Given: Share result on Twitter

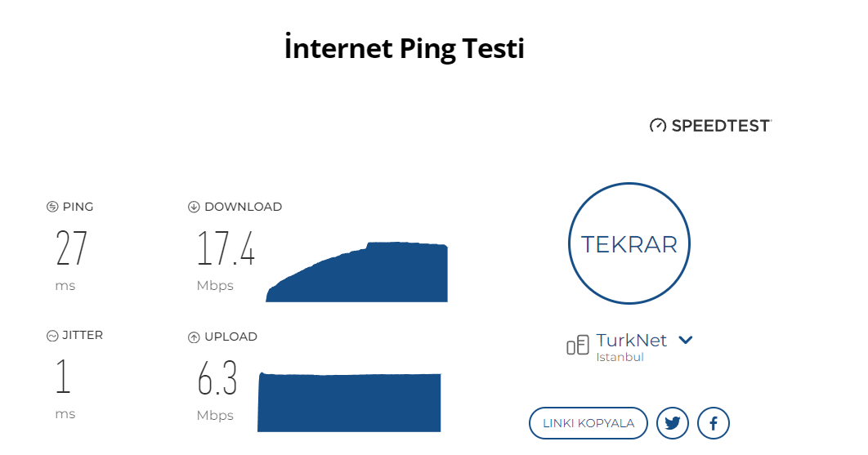Looking at the screenshot, I should tap(673, 423).
